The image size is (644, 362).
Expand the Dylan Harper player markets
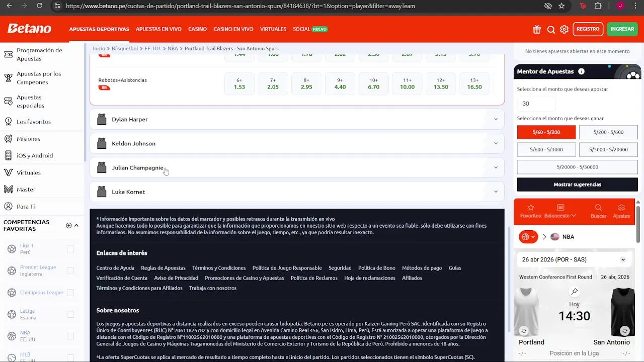(297, 119)
